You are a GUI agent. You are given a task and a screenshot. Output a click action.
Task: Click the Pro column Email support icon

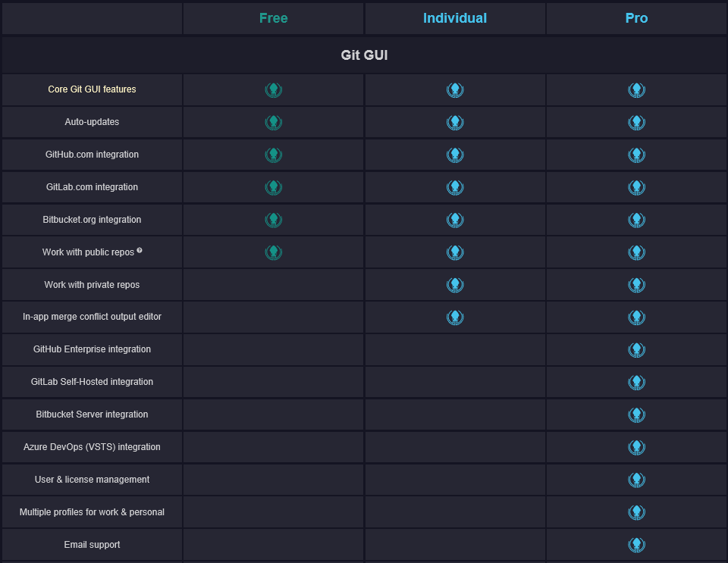click(636, 545)
